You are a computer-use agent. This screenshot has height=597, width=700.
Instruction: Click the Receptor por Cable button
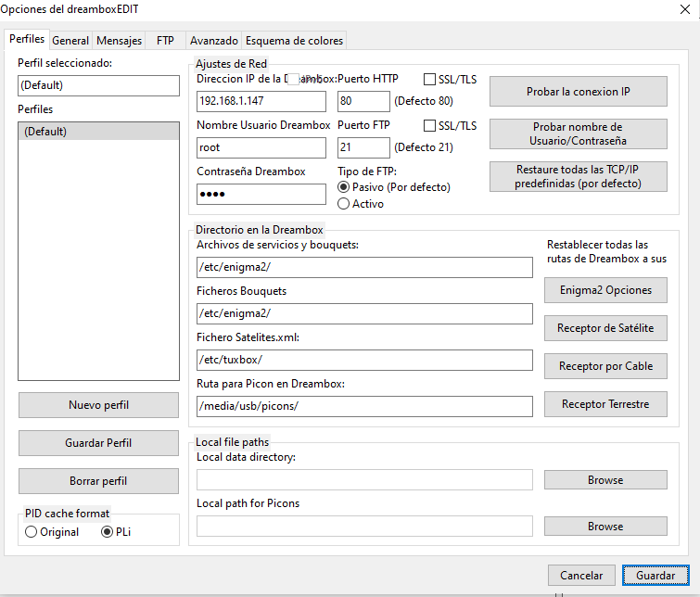pos(605,366)
